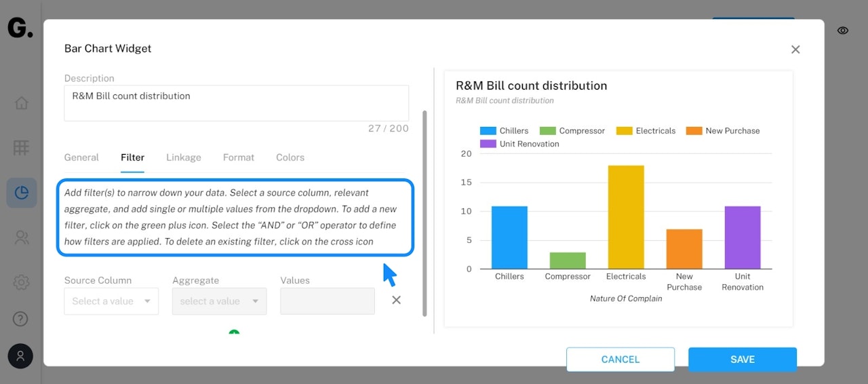The width and height of the screenshot is (868, 384).
Task: Click the CANCEL button
Action: tap(620, 360)
